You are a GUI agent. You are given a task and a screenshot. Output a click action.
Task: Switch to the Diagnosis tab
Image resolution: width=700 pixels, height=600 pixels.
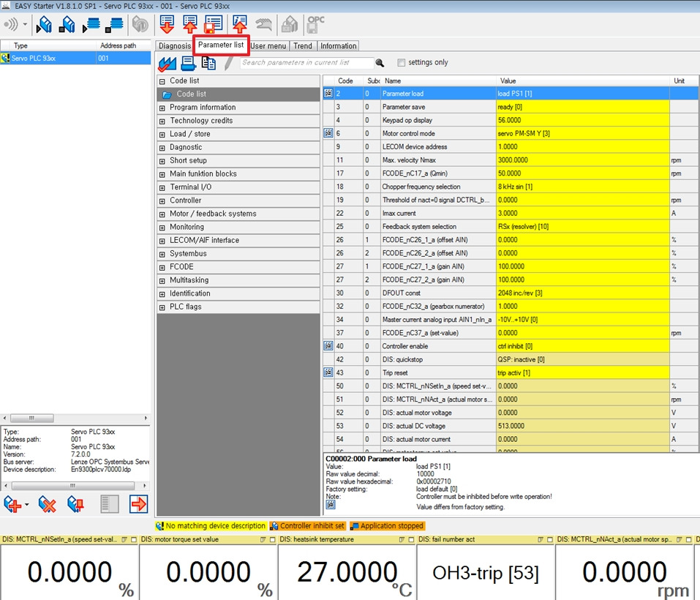click(x=174, y=45)
